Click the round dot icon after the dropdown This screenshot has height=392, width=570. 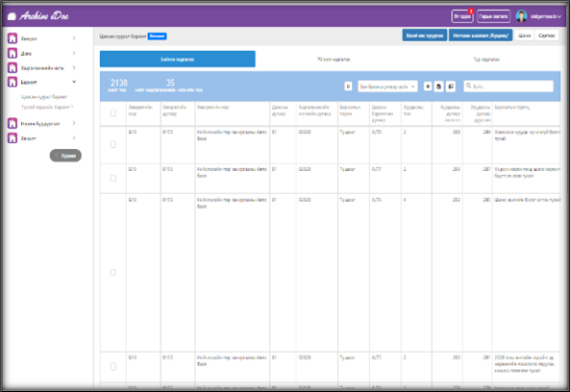(x=428, y=86)
